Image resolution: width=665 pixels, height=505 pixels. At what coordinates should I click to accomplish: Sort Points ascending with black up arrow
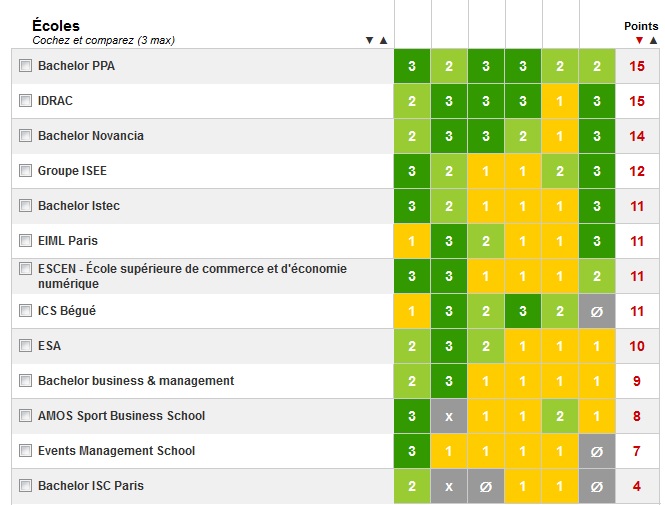pyautogui.click(x=653, y=40)
